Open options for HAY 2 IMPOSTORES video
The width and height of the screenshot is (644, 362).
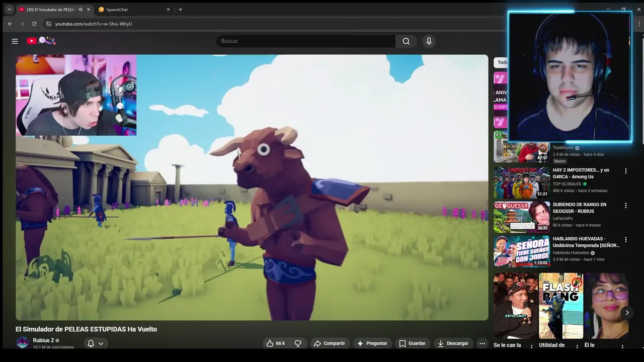(626, 171)
